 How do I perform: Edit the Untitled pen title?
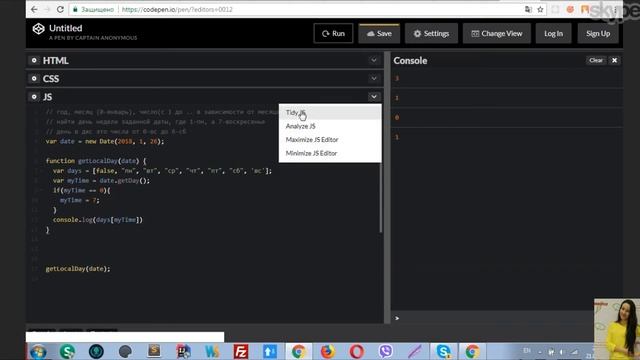pos(66,28)
